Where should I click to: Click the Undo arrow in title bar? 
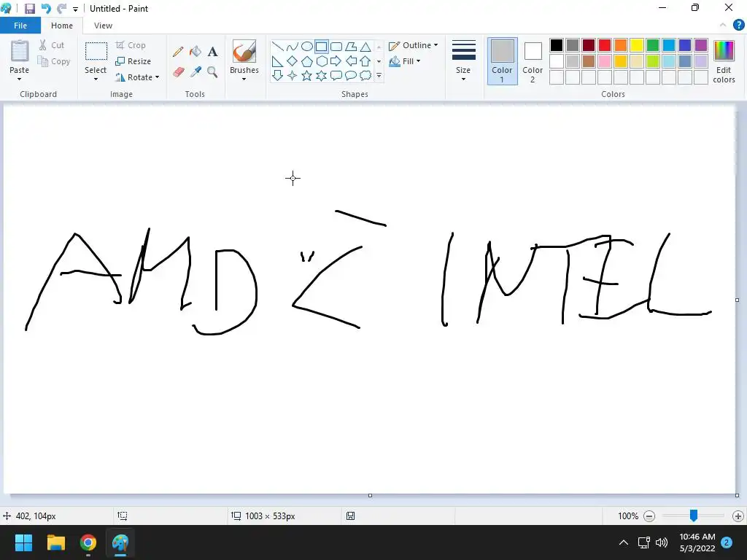point(46,9)
